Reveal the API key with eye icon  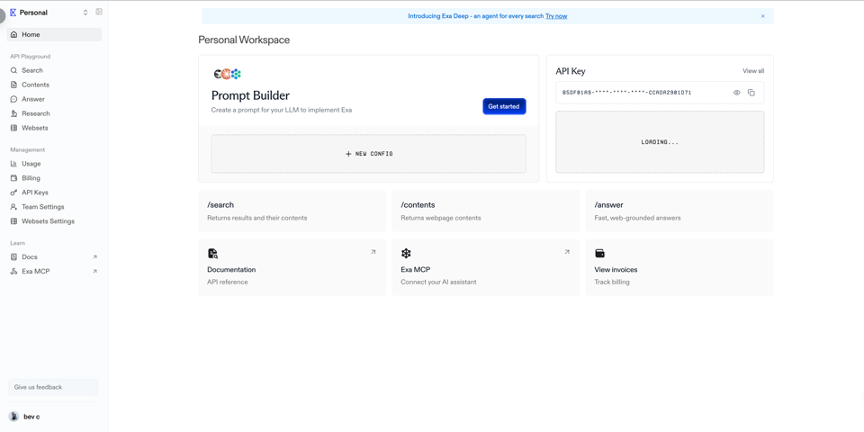737,93
